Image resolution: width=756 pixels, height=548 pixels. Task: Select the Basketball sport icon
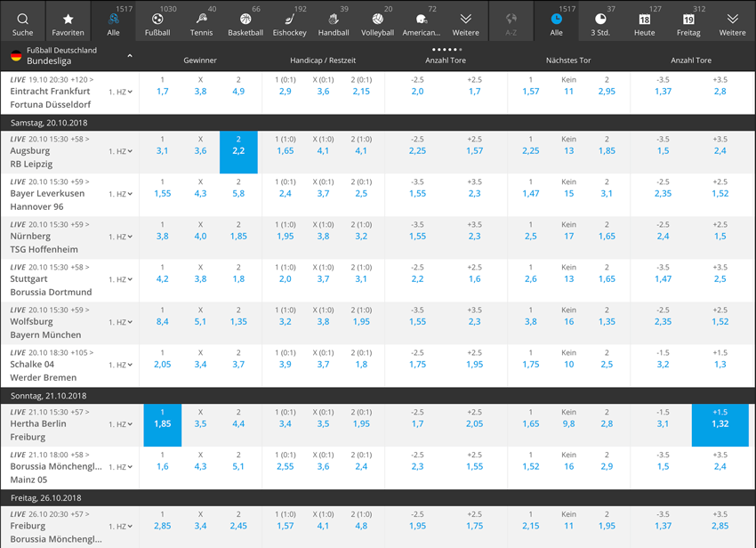pos(245,20)
